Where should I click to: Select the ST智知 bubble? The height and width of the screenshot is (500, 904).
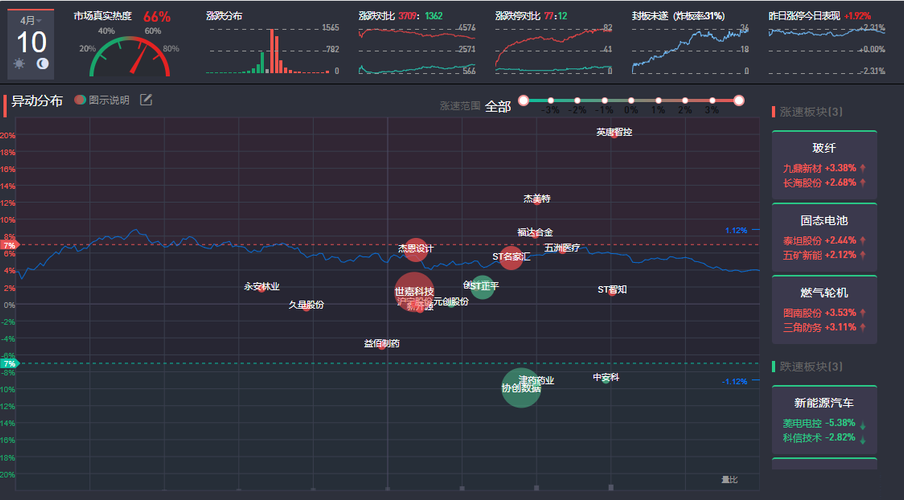[612, 292]
